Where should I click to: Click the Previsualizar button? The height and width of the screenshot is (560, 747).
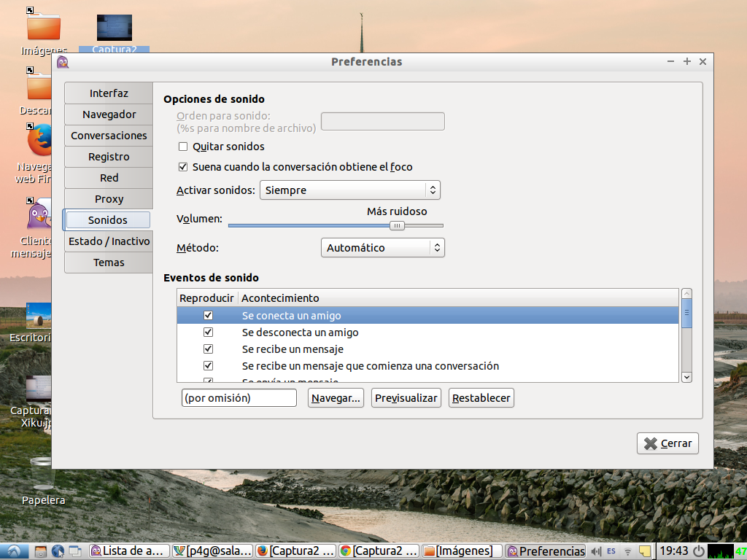tap(406, 398)
